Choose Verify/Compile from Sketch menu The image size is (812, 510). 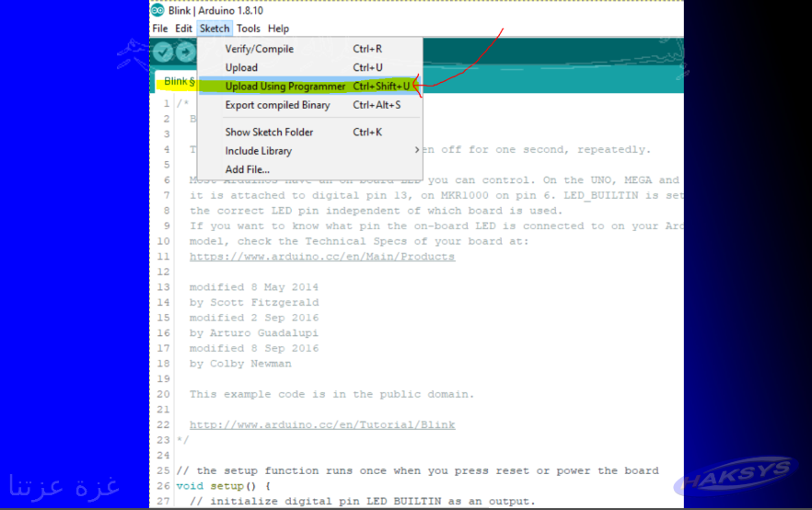click(x=309, y=49)
